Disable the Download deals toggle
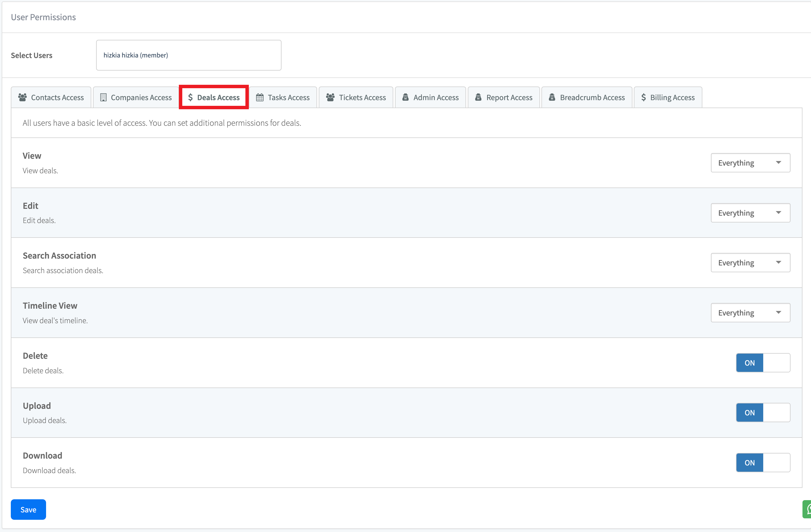811x532 pixels. coord(763,463)
